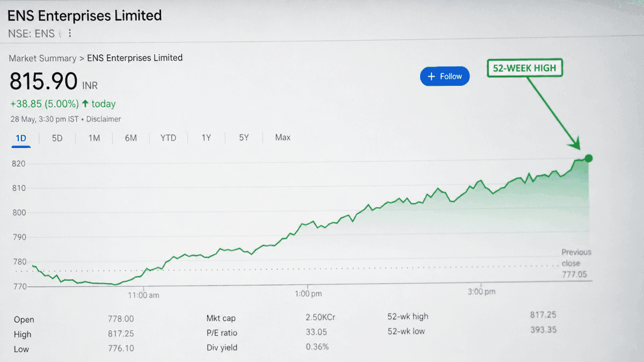Click the P/E ratio value 33.05

317,333
